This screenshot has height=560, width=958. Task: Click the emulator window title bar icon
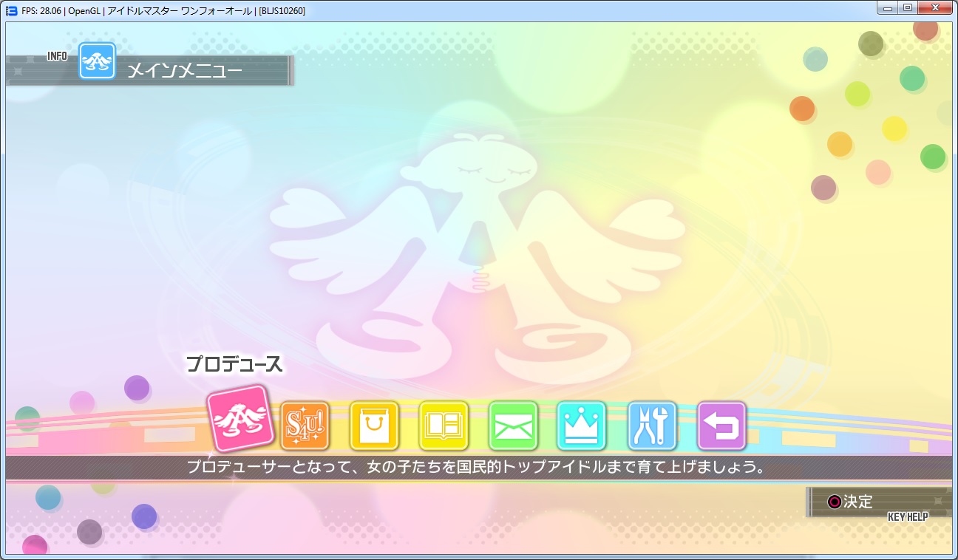click(x=11, y=10)
